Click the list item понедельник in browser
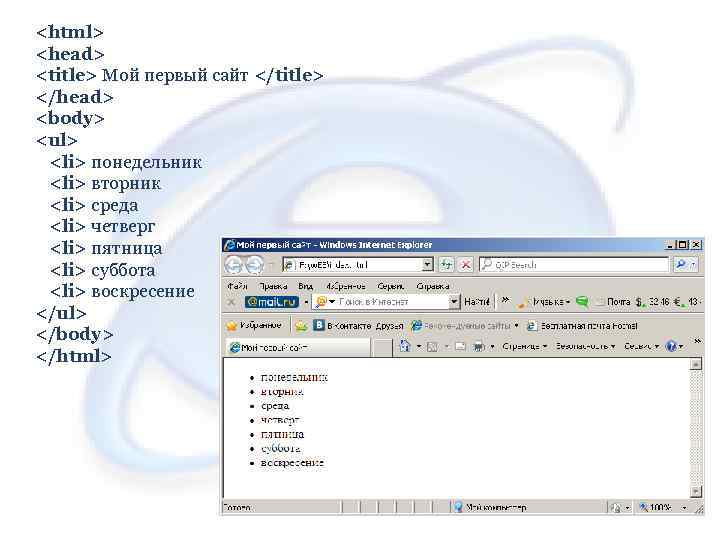 [294, 377]
